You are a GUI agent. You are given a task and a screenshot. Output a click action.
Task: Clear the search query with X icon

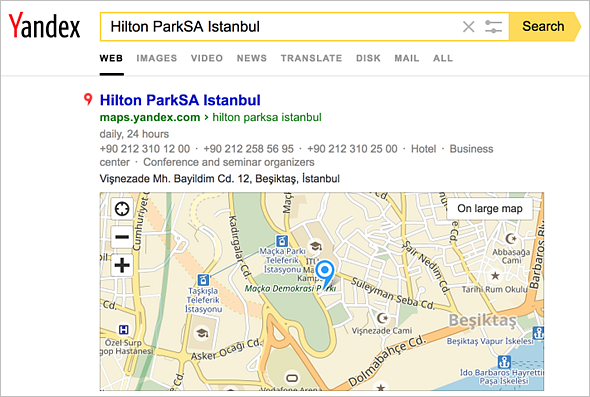pos(468,27)
